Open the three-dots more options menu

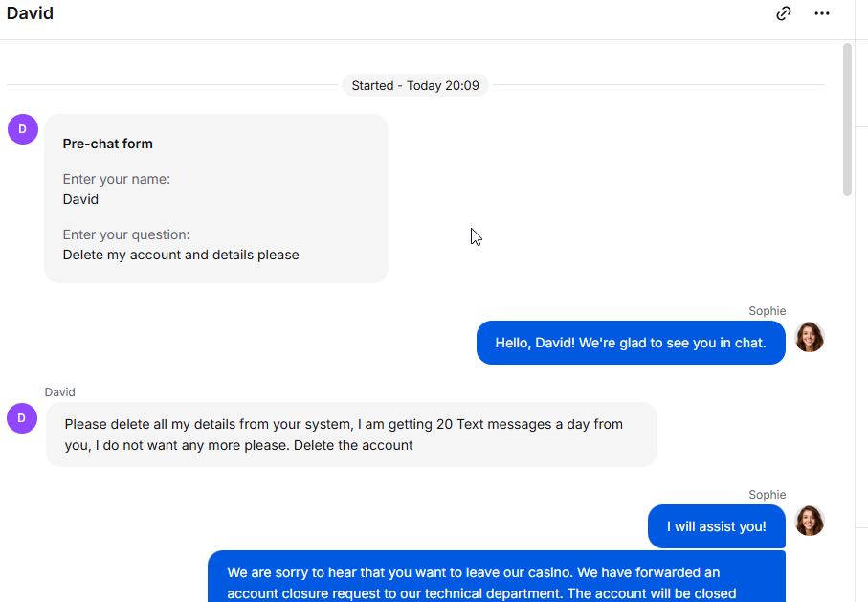(x=822, y=13)
